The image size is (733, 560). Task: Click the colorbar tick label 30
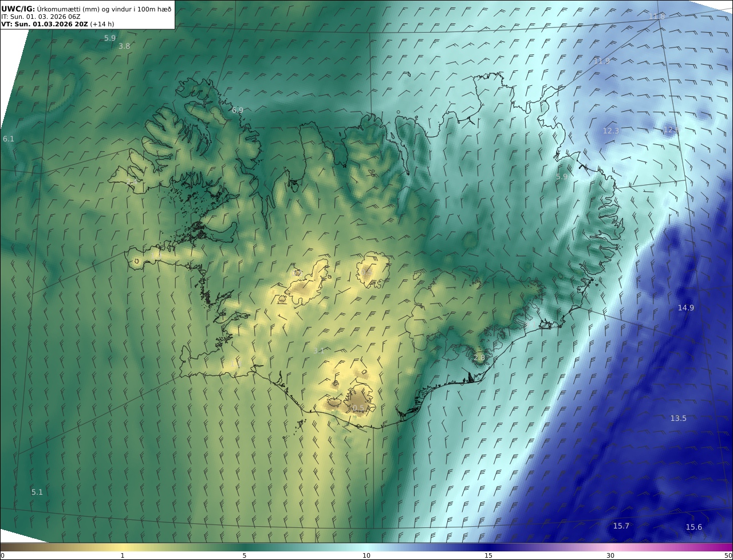coord(610,555)
